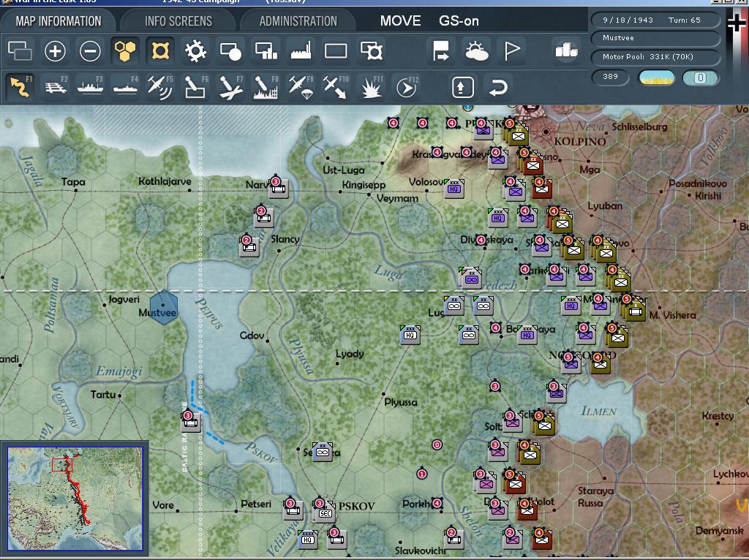The image size is (749, 560).
Task: Click the pale pill showing 0
Action: tap(700, 77)
